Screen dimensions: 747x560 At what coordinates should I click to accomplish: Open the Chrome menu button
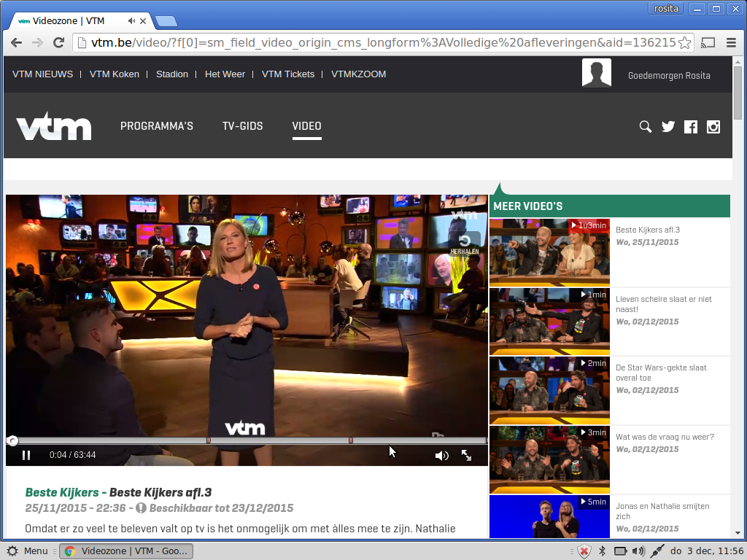[x=730, y=43]
